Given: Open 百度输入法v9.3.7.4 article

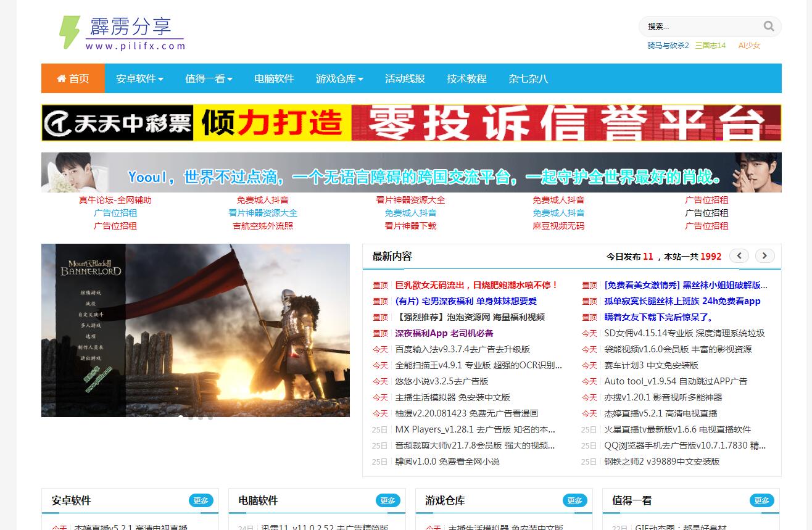Looking at the screenshot, I should (x=462, y=349).
